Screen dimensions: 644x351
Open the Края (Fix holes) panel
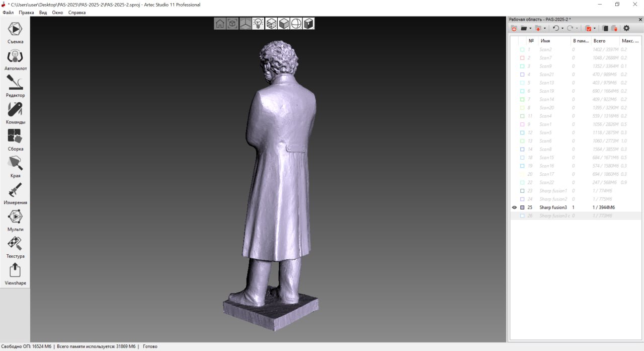[x=15, y=166]
